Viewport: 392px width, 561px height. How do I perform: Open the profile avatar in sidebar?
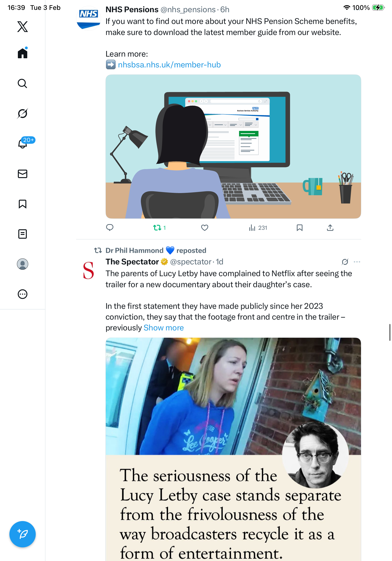pos(23,264)
